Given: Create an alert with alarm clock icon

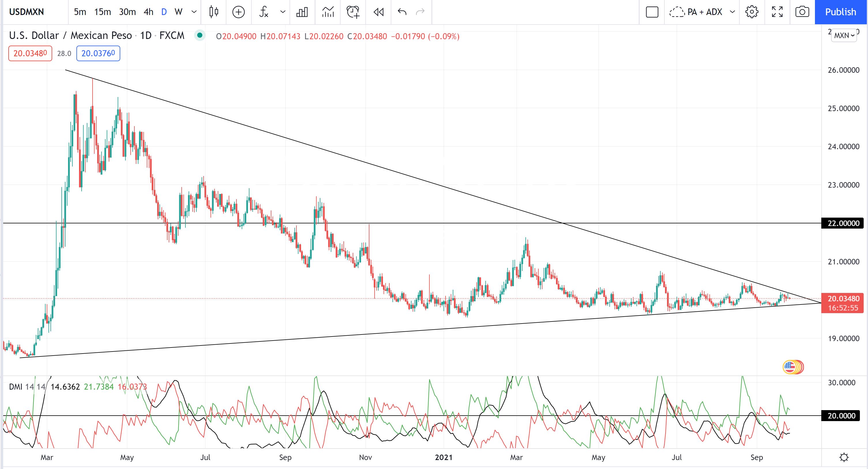Looking at the screenshot, I should click(x=353, y=12).
